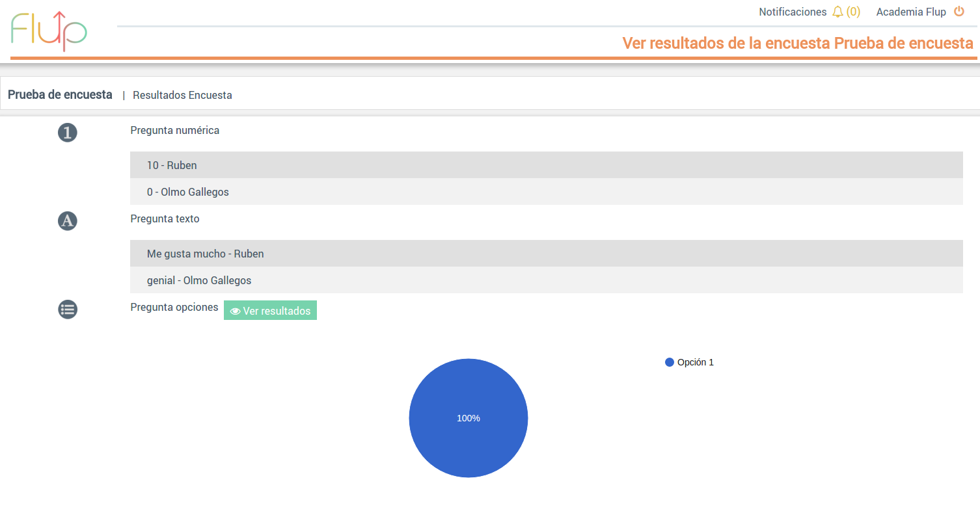Click the Pregunta numérica heading
The height and width of the screenshot is (528, 980).
[175, 130]
